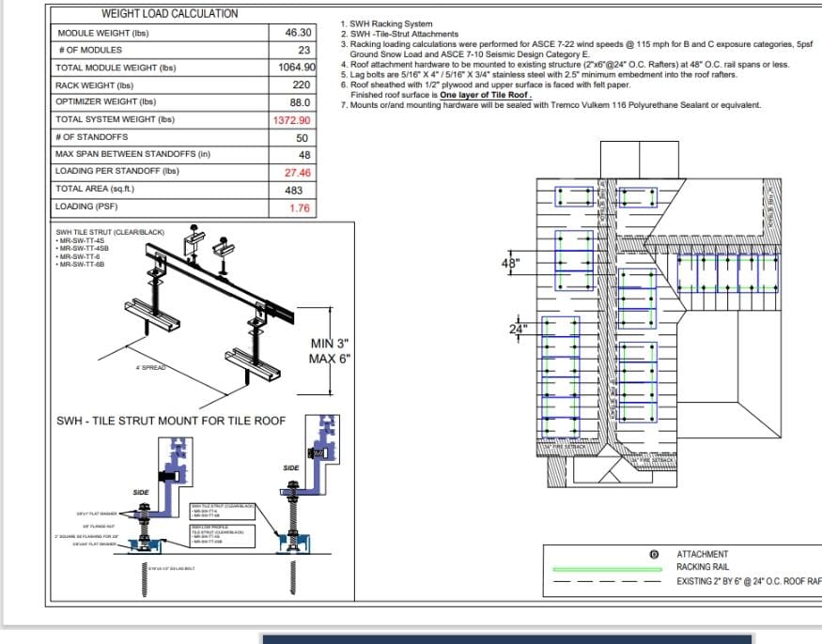
Task: Click SWH - TILE STRUT MOUNT FOR TILE ROOF title
Action: click(171, 421)
